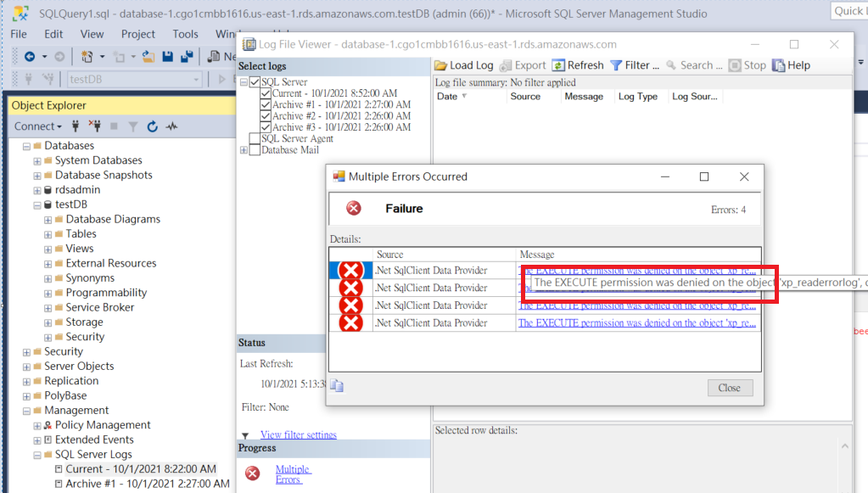The height and width of the screenshot is (493, 868).
Task: Uncheck Archive #1 log checkbox
Action: (266, 104)
